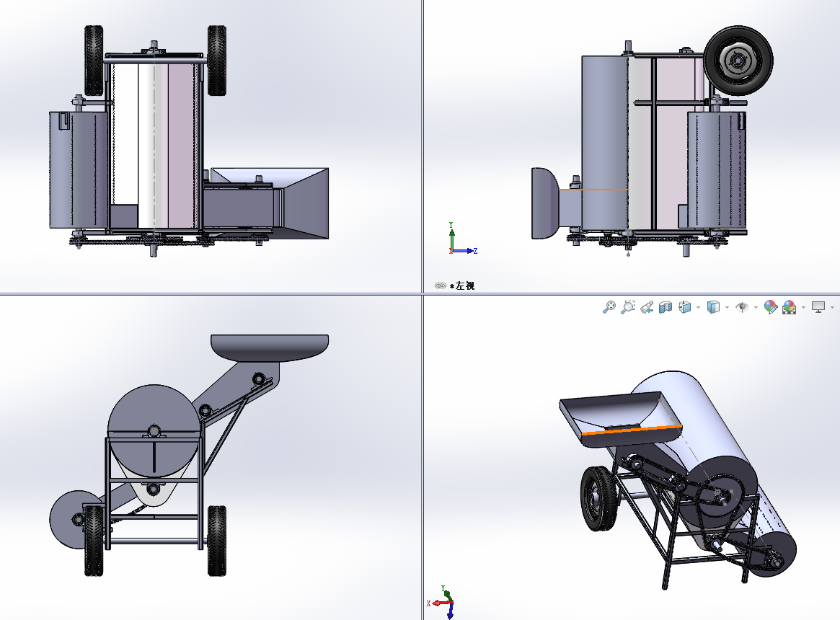
Task: Click the *左视 view label
Action: [461, 285]
